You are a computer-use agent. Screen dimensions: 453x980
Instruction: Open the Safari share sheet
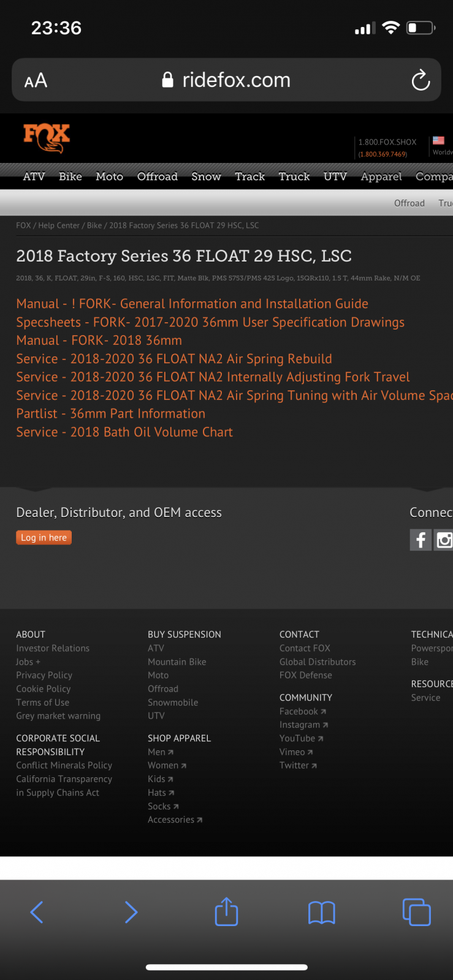click(x=226, y=911)
